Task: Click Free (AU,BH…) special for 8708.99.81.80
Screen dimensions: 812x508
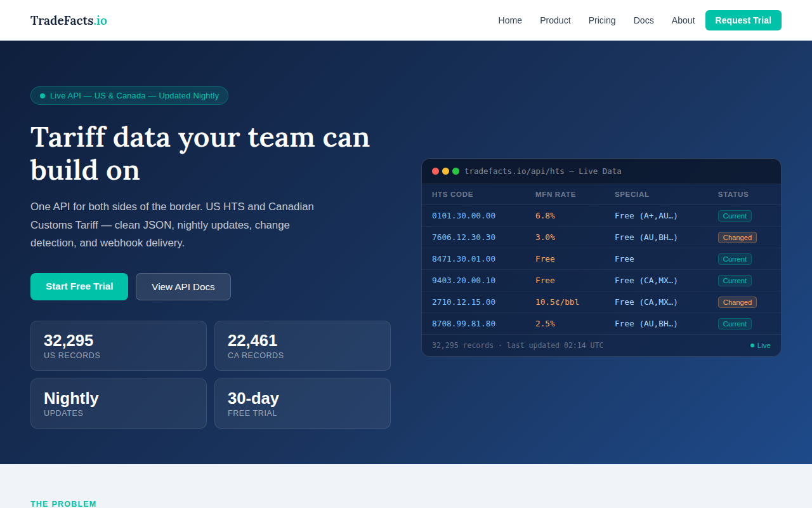Action: 646,324
